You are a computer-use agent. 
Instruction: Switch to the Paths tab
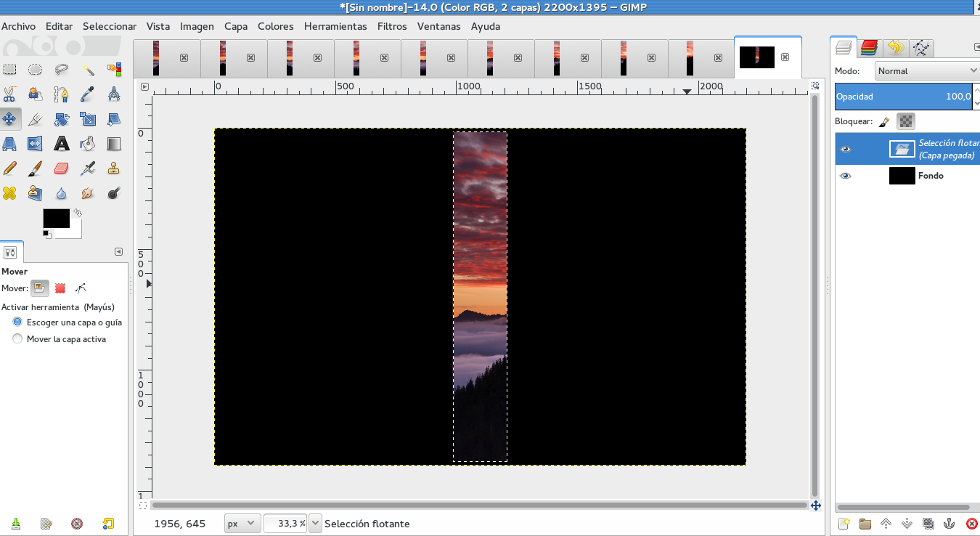(x=920, y=48)
